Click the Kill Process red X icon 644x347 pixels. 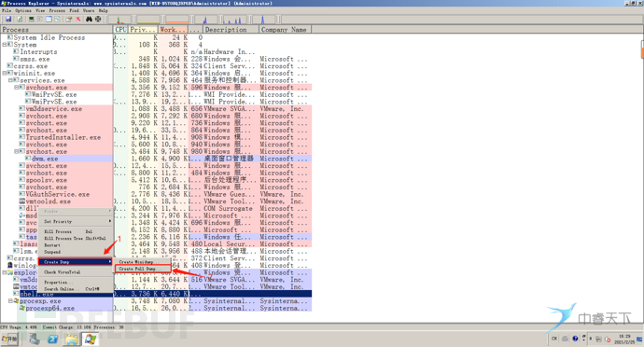click(x=78, y=19)
